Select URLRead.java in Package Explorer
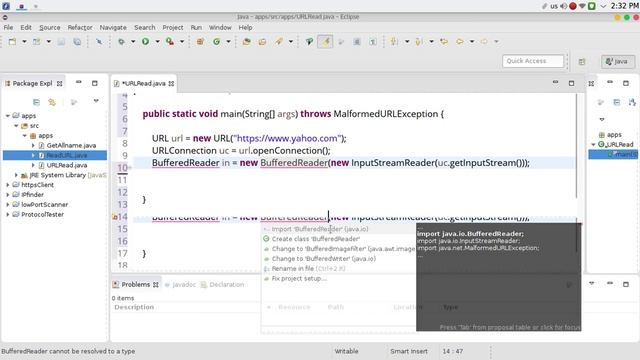 tap(67, 165)
